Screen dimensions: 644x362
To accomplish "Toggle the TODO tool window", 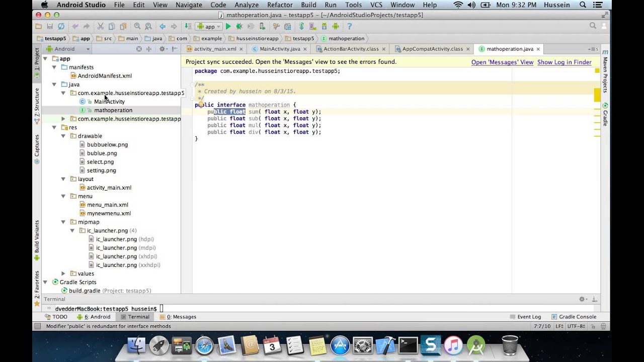I will click(56, 317).
